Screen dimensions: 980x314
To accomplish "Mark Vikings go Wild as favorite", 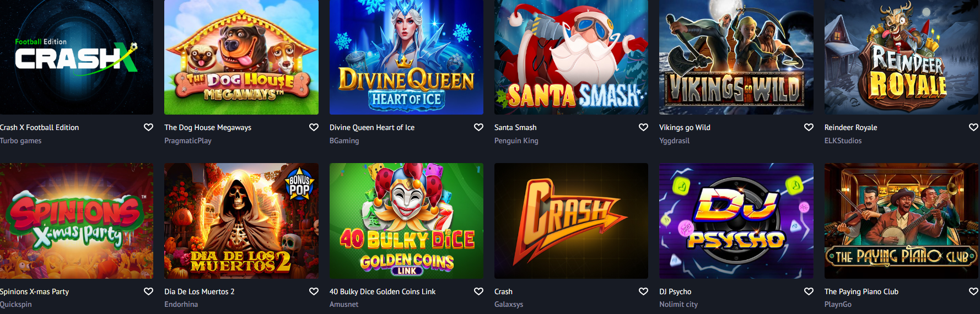I will coord(809,127).
